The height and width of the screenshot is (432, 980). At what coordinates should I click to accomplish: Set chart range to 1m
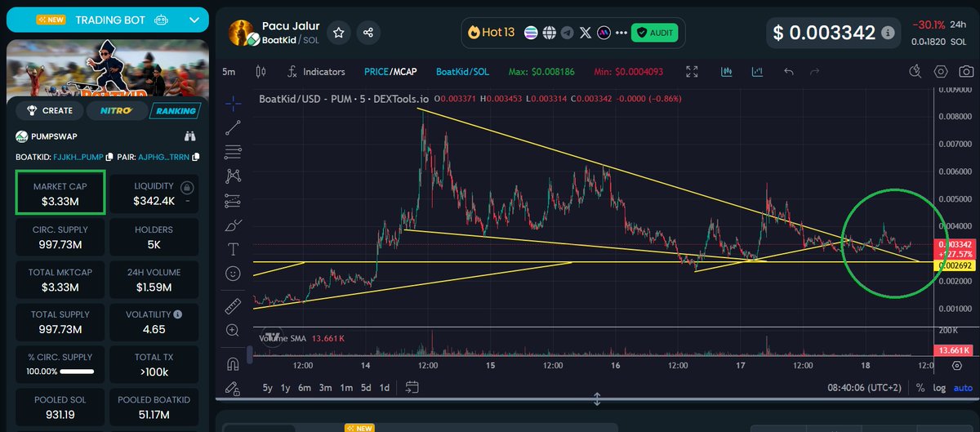tap(346, 387)
